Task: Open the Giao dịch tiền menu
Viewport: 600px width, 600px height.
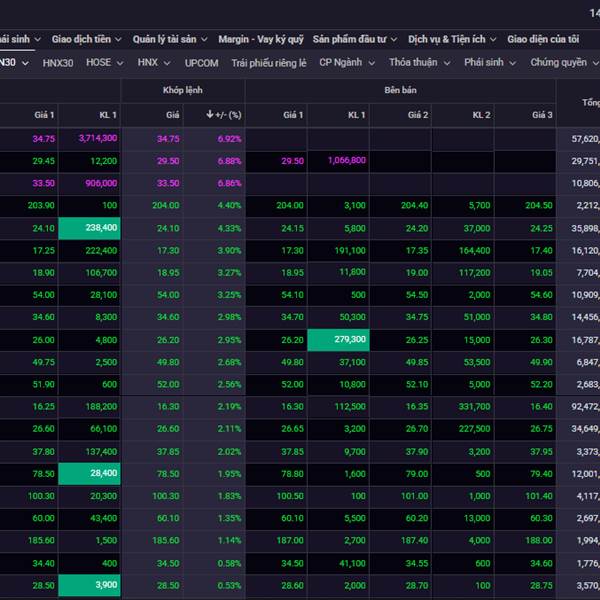Action: coord(86,39)
